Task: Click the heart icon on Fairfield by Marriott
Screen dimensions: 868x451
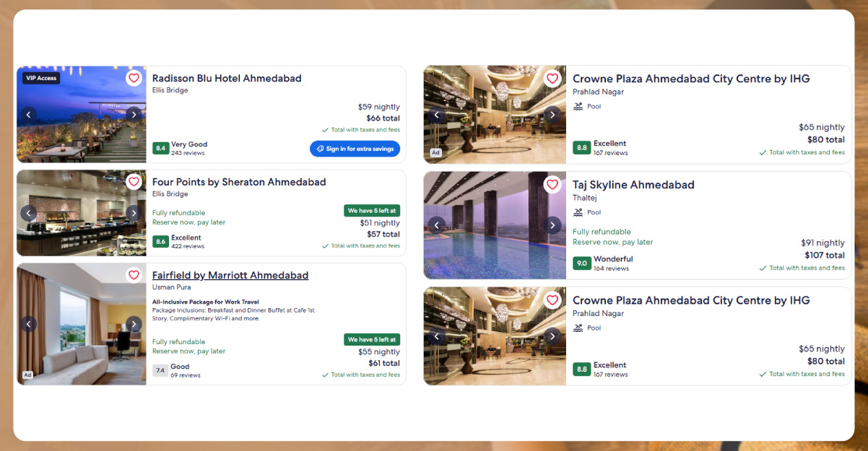Action: [x=134, y=275]
